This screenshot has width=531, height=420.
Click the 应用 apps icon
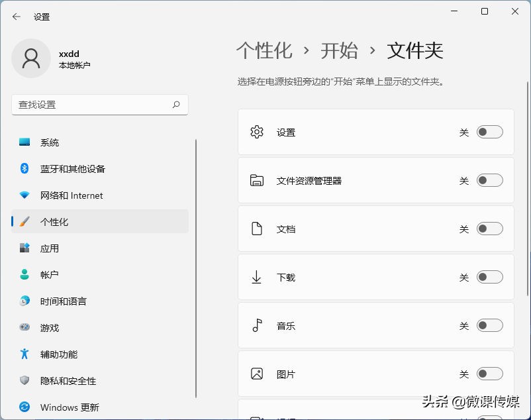(x=24, y=248)
